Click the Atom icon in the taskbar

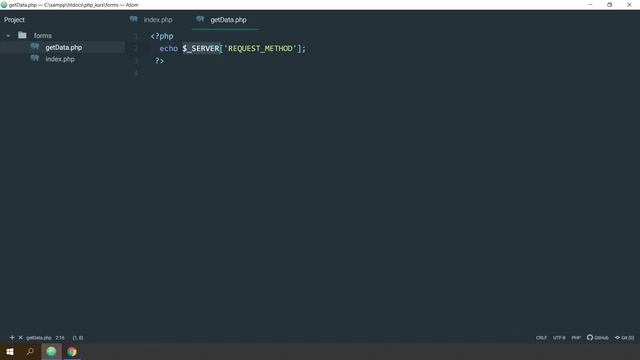pyautogui.click(x=51, y=351)
